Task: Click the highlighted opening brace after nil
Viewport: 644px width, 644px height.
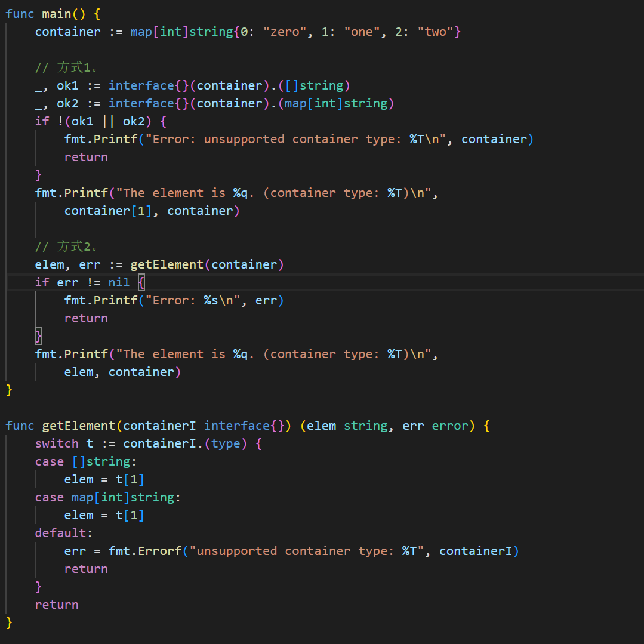Action: click(x=141, y=282)
